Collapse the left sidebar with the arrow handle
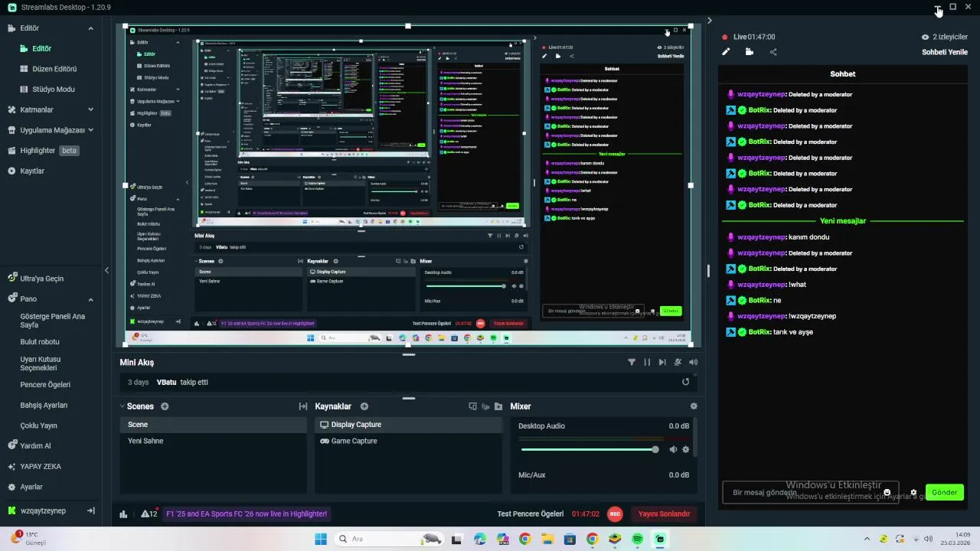This screenshot has height=551, width=980. coord(106,270)
